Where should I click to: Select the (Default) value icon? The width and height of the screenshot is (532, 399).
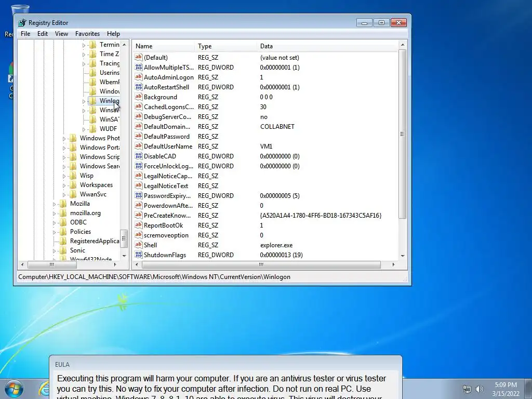tap(138, 57)
